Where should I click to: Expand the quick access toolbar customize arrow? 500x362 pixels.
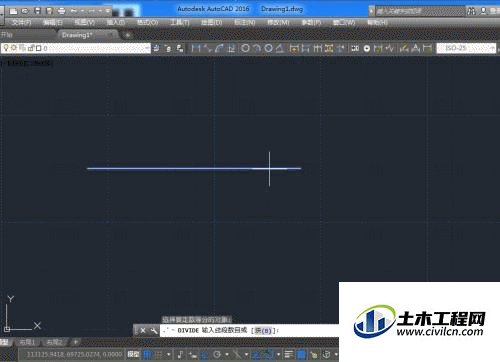click(x=108, y=11)
